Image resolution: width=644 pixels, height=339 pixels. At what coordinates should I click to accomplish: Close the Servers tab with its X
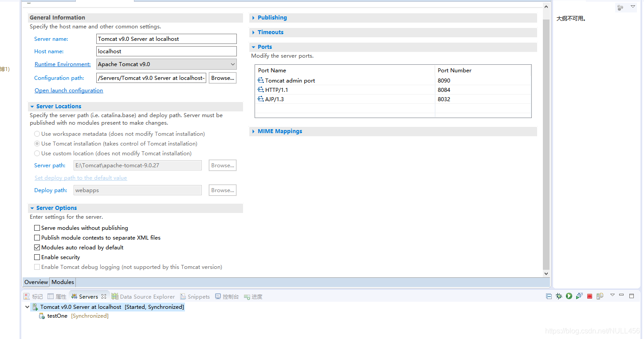[x=104, y=296]
